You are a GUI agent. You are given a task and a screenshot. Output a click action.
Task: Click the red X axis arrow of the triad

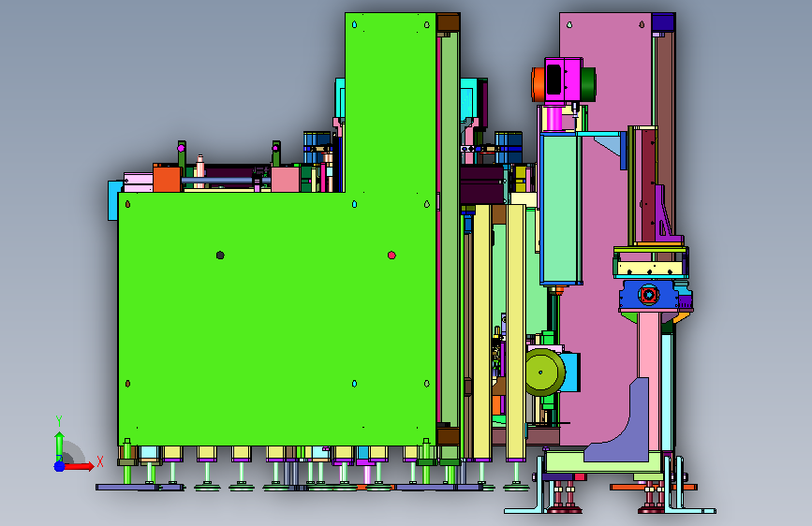(x=79, y=466)
